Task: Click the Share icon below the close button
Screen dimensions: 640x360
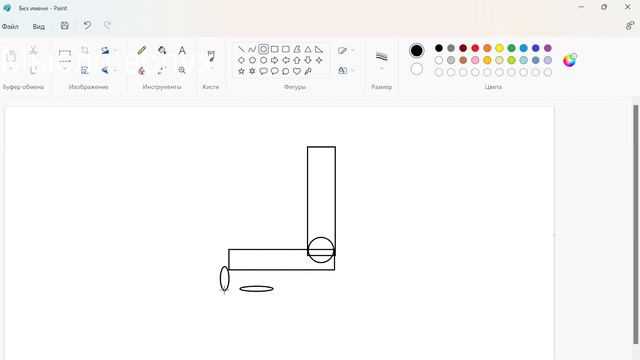Action: (x=630, y=26)
